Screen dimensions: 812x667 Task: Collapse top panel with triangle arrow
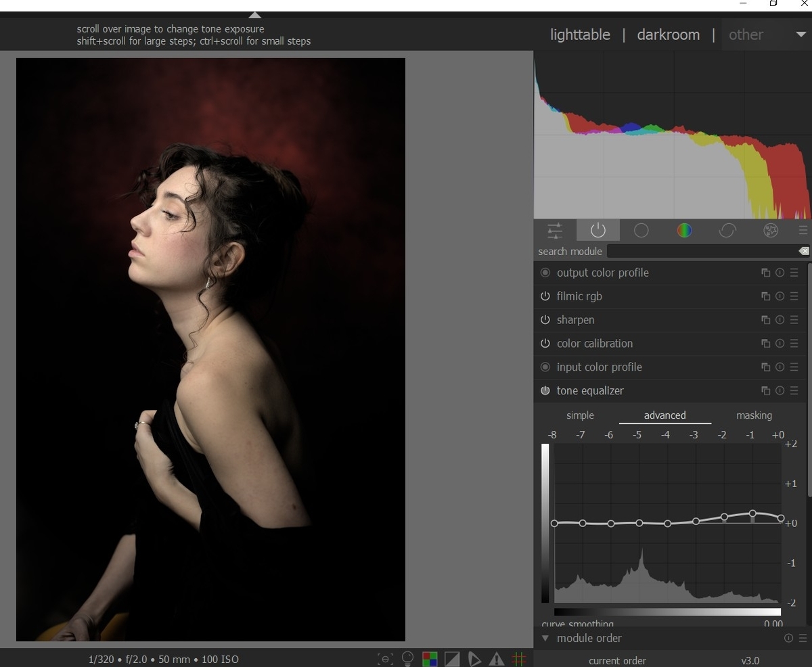click(254, 14)
